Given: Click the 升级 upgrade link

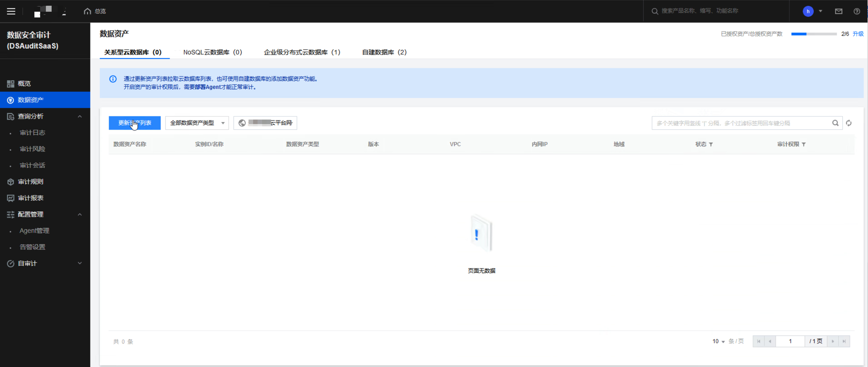Looking at the screenshot, I should tap(858, 34).
